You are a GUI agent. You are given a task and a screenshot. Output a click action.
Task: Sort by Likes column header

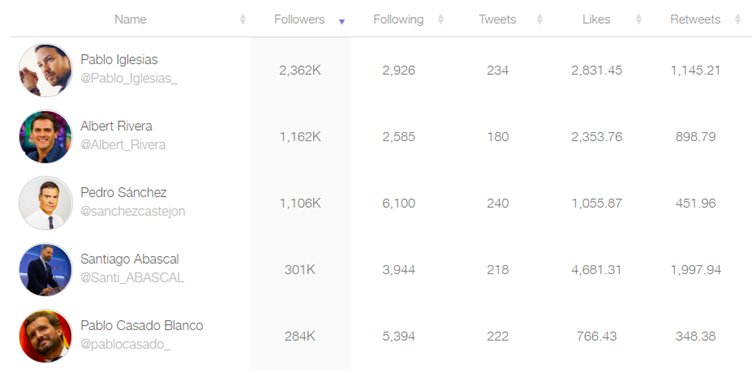(x=596, y=19)
